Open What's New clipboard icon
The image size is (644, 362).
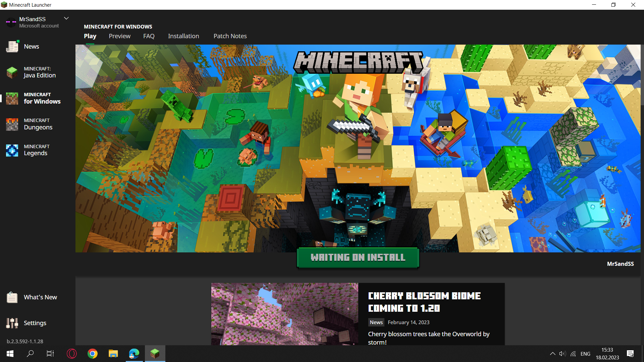click(12, 297)
